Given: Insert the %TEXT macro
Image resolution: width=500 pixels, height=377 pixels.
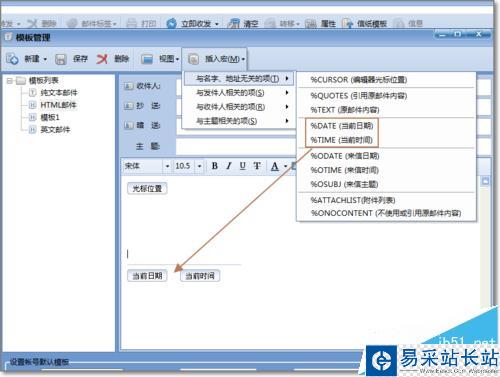Looking at the screenshot, I should [x=345, y=110].
